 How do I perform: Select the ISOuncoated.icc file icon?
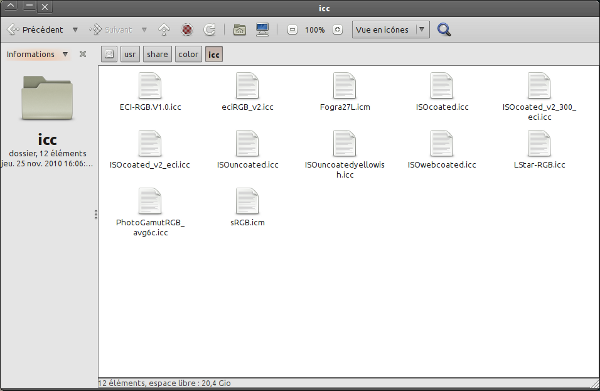click(247, 143)
